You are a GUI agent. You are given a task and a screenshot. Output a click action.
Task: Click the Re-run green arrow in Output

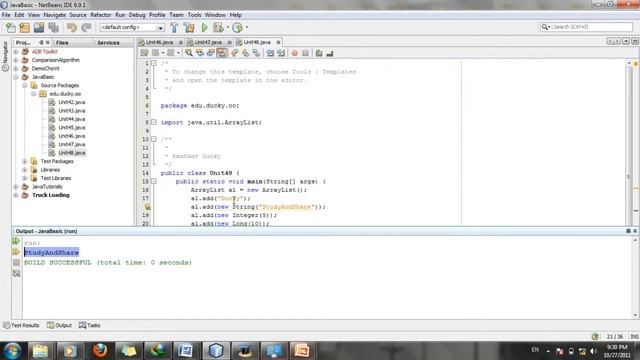[16, 241]
